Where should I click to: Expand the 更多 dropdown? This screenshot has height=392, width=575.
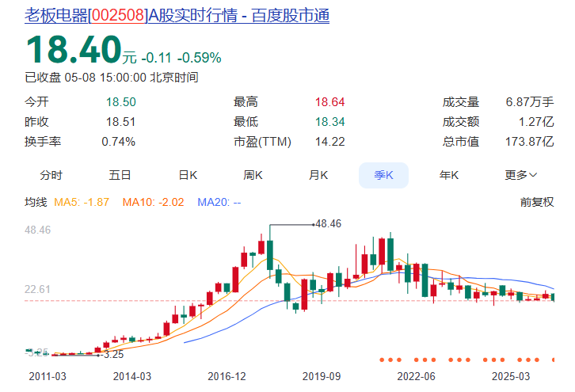pos(520,175)
